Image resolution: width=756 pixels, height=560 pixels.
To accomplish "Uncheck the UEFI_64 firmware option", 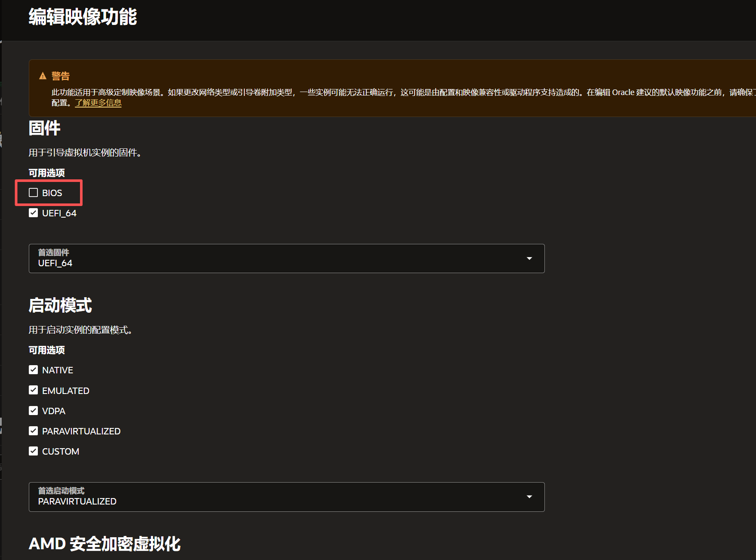I will 34,213.
